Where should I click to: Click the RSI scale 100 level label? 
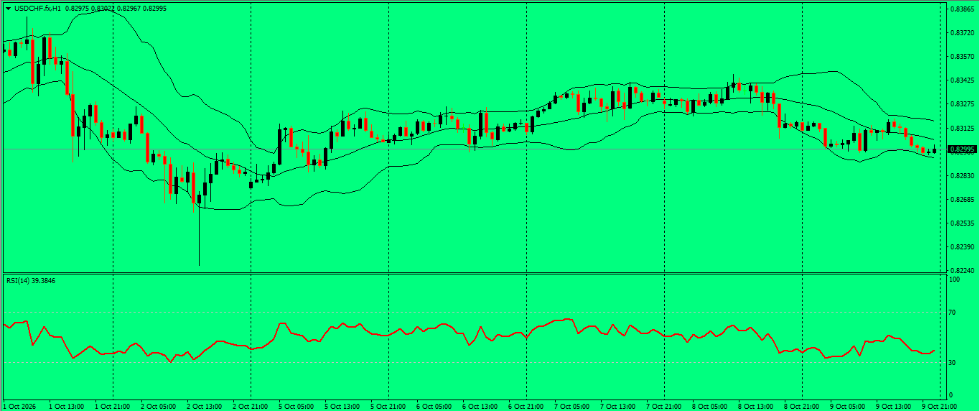pyautogui.click(x=955, y=279)
